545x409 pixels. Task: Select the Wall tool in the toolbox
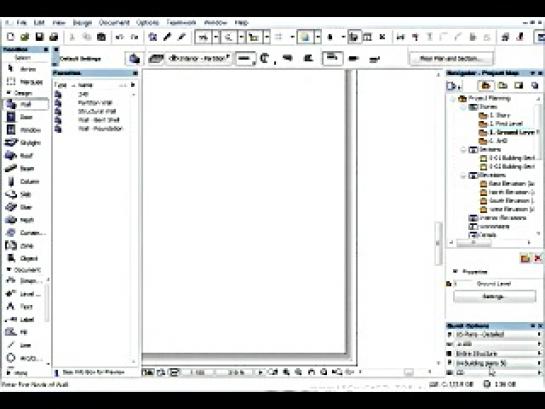click(x=25, y=104)
